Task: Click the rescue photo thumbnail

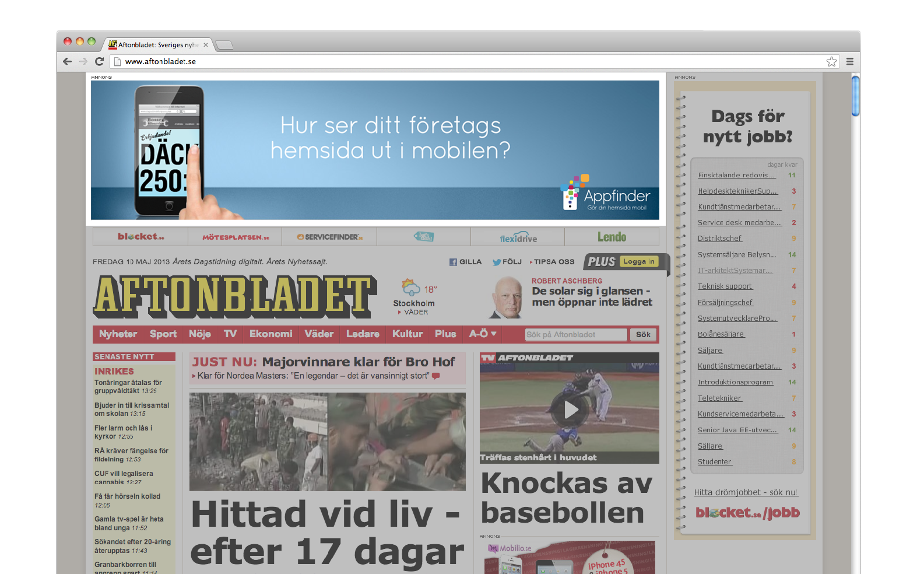Action: (328, 442)
